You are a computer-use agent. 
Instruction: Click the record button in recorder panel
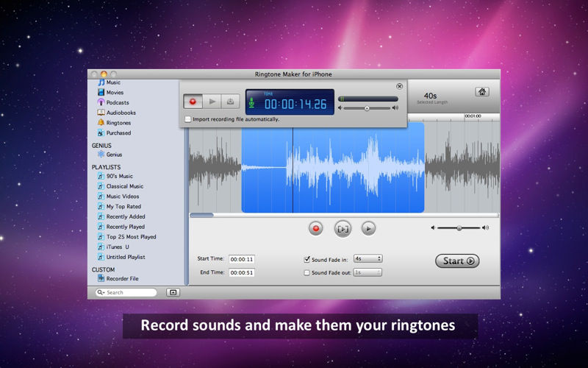[193, 102]
